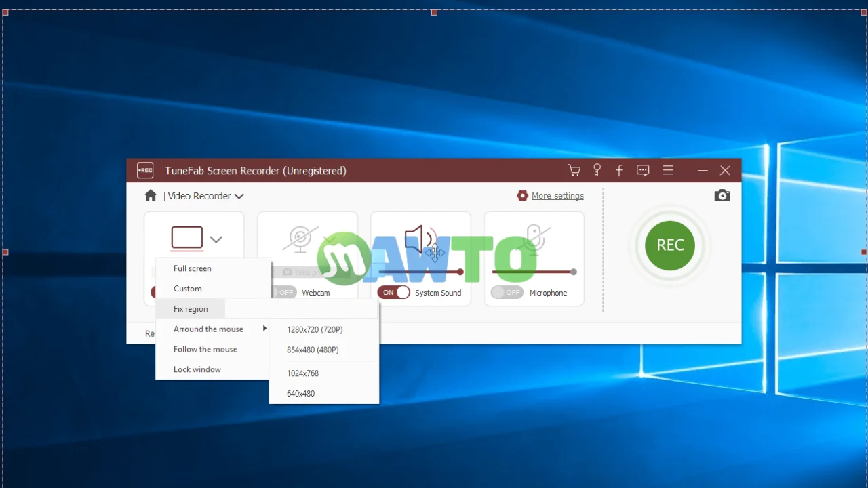Turn on the Webcam toggle
The width and height of the screenshot is (868, 488).
pyautogui.click(x=281, y=293)
